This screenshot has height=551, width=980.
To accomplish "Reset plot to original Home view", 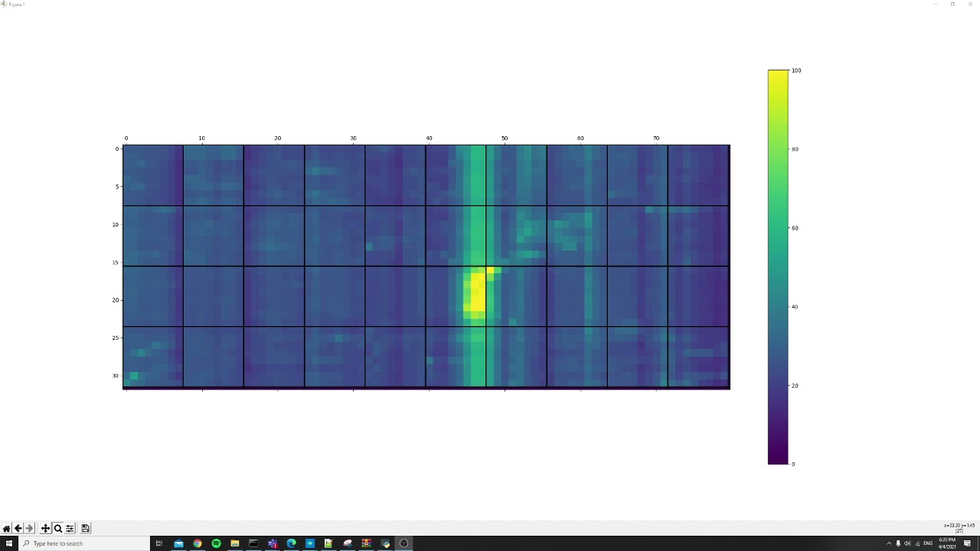I will point(6,528).
